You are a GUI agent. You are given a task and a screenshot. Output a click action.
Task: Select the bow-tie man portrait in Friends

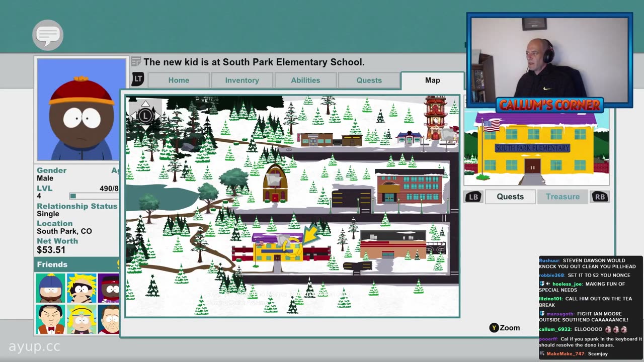[50, 319]
